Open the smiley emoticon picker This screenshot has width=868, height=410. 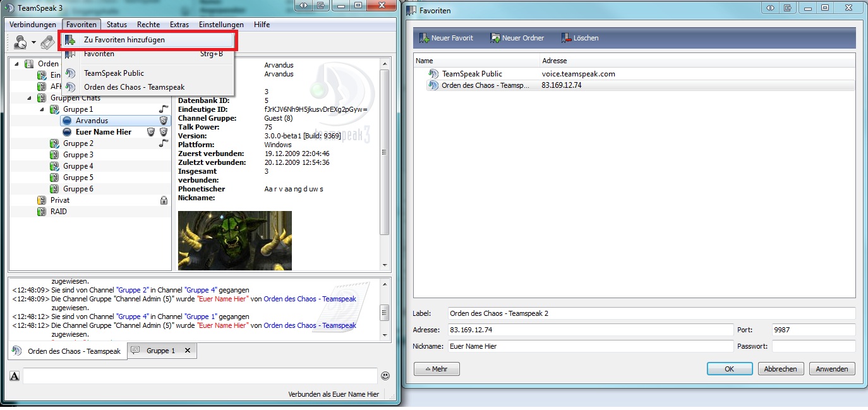pyautogui.click(x=385, y=376)
